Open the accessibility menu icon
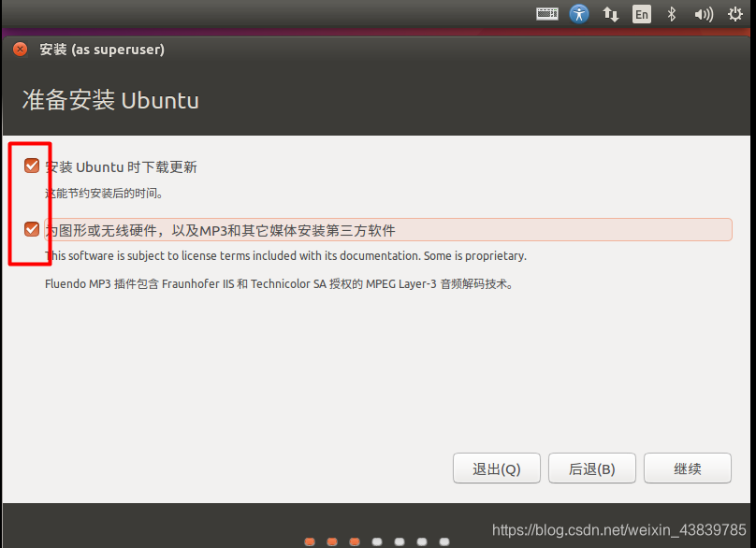The image size is (756, 548). click(x=578, y=14)
